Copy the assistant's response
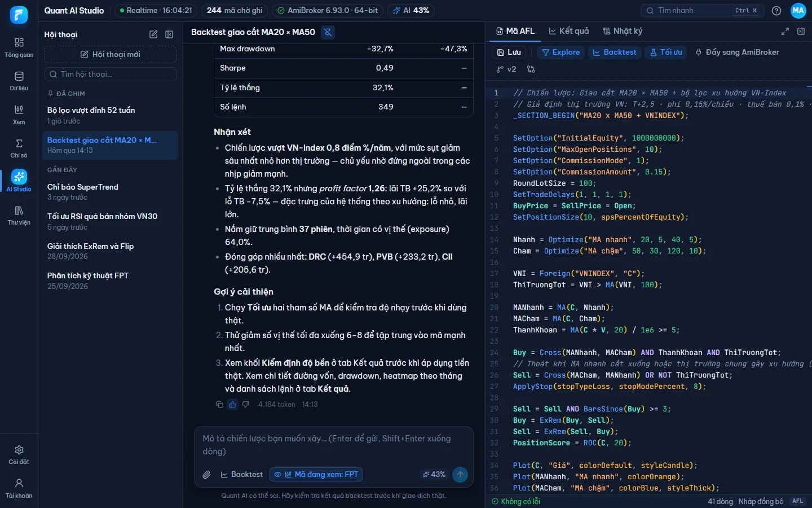This screenshot has width=812, height=508. [x=219, y=404]
